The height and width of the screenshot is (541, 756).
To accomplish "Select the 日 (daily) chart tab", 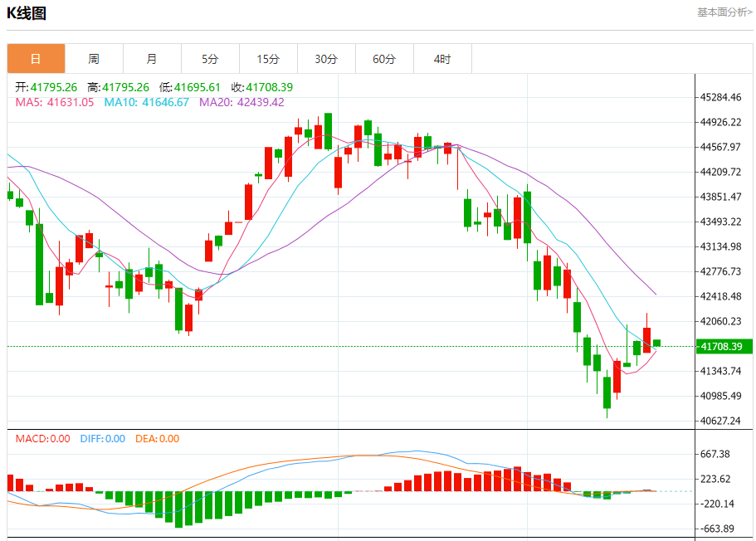I will coord(37,59).
